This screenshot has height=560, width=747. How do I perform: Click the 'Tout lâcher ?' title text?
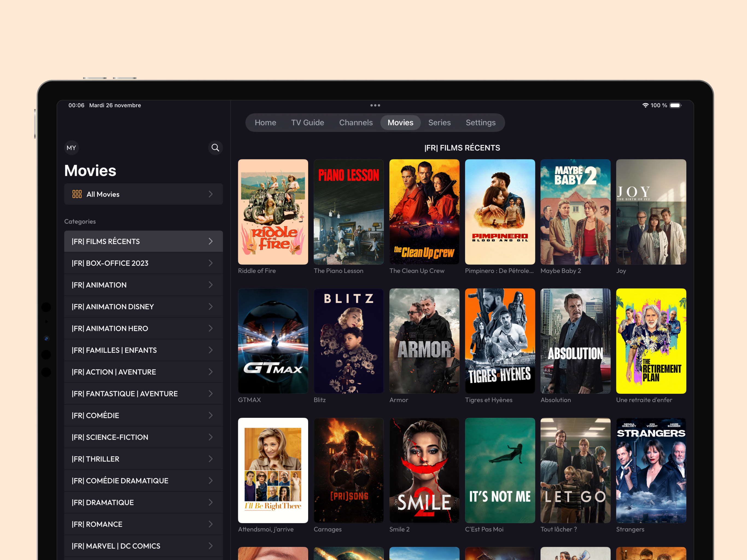tap(559, 529)
